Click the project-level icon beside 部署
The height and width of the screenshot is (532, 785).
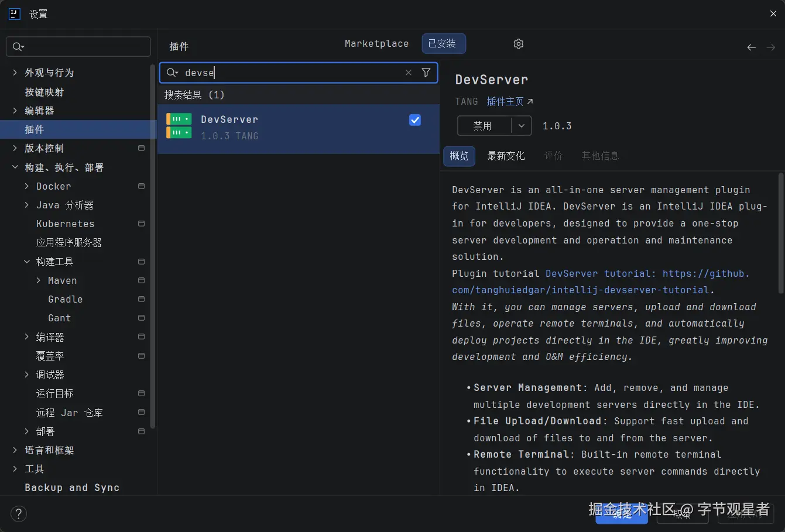141,431
